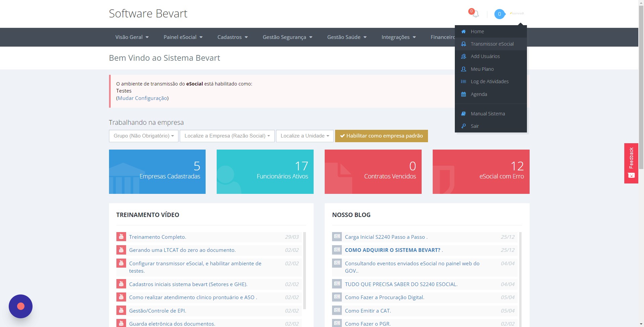Screen dimensions: 644x327
Task: Open the eSocial com Erro card
Action: (x=481, y=172)
